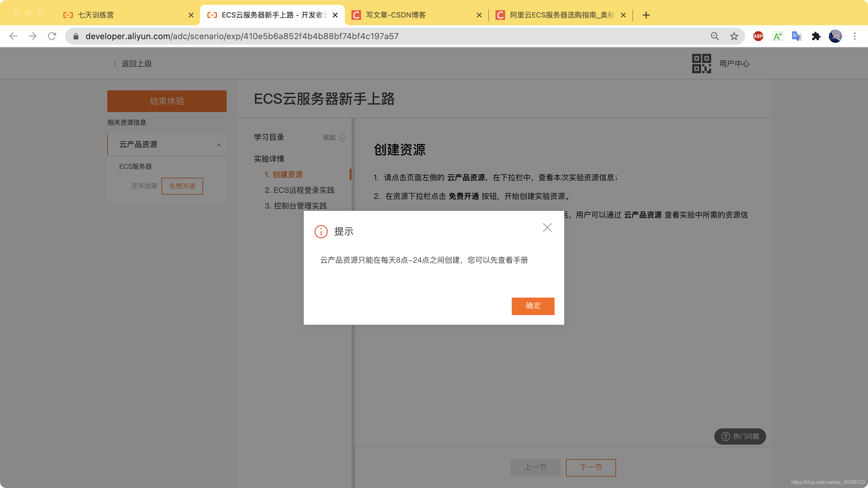Click the blog.csdn.net watermark link text

click(828, 482)
